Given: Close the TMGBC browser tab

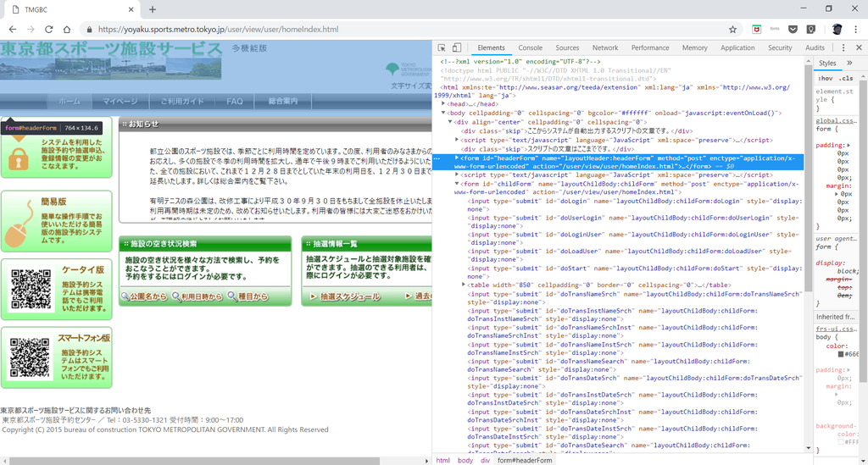Looking at the screenshot, I should [131, 9].
